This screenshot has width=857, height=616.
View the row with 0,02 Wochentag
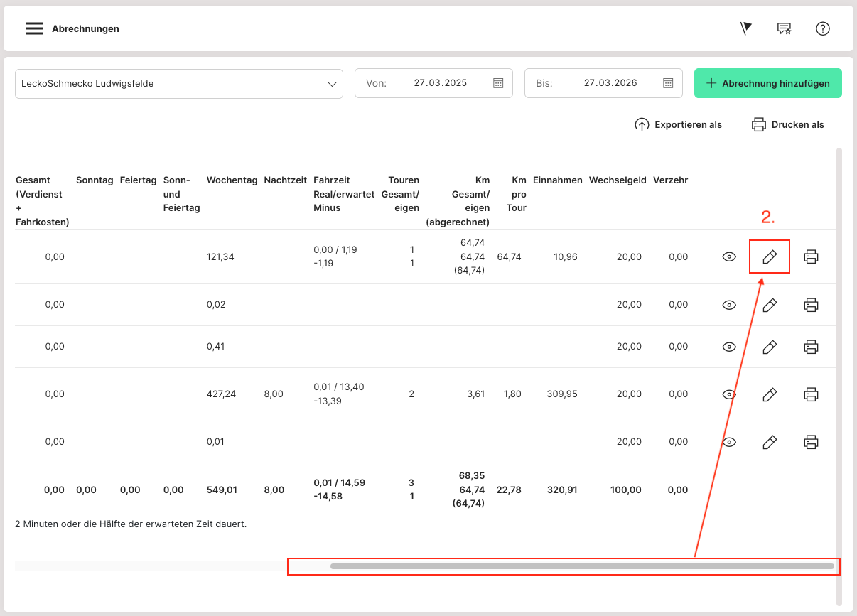click(728, 305)
